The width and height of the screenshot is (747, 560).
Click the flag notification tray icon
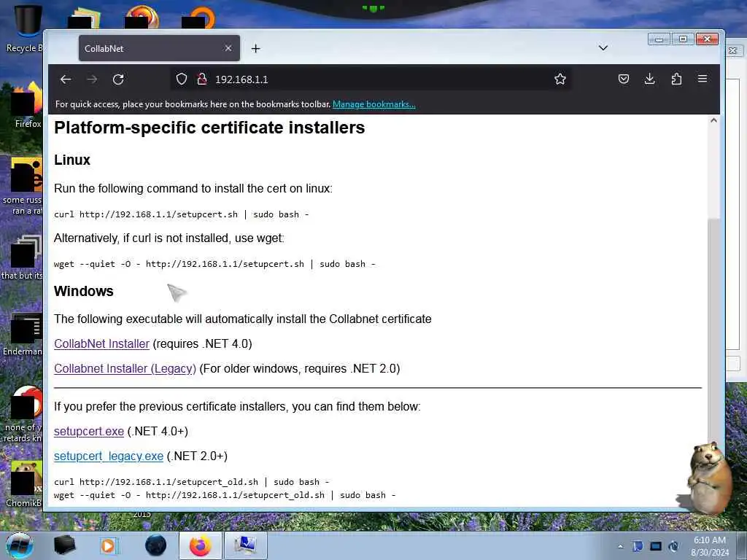[x=638, y=546]
